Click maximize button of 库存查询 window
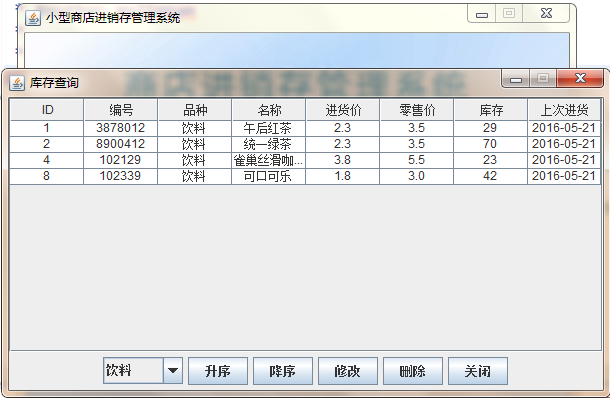The width and height of the screenshot is (610, 398). 543,79
